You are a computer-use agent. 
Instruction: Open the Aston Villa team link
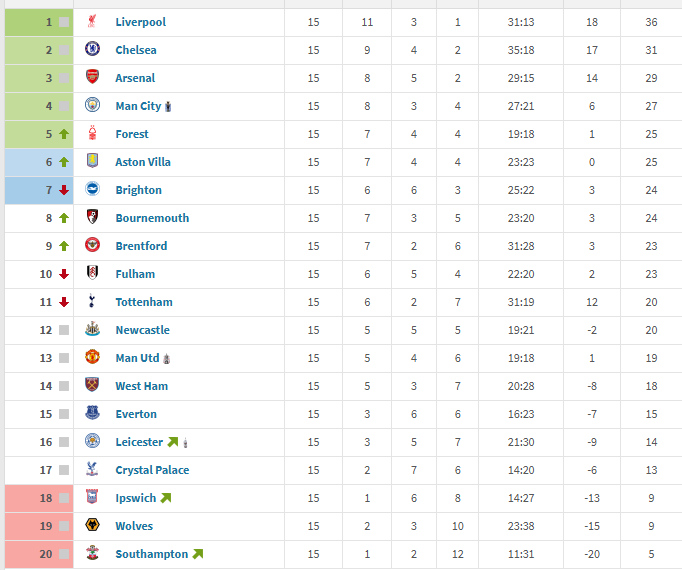click(143, 162)
